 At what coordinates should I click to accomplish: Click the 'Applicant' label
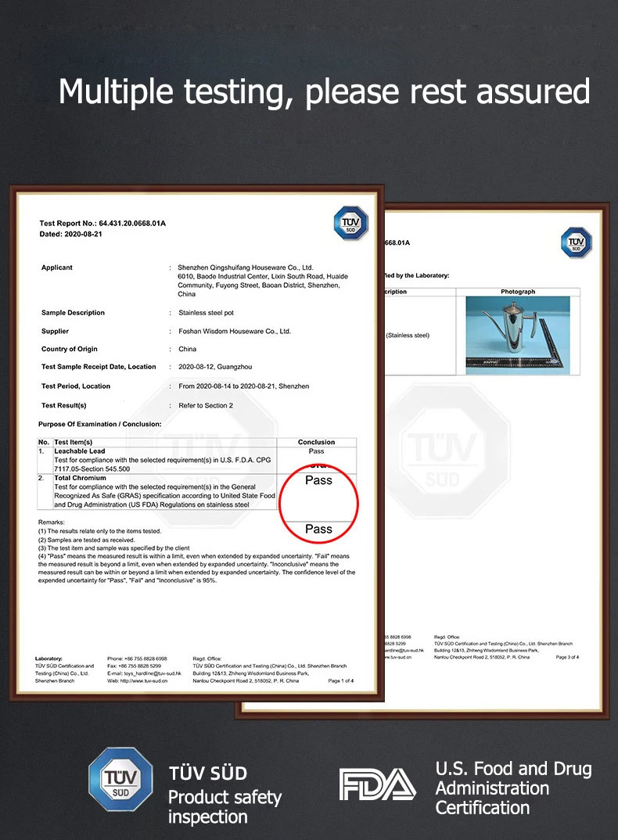57,267
